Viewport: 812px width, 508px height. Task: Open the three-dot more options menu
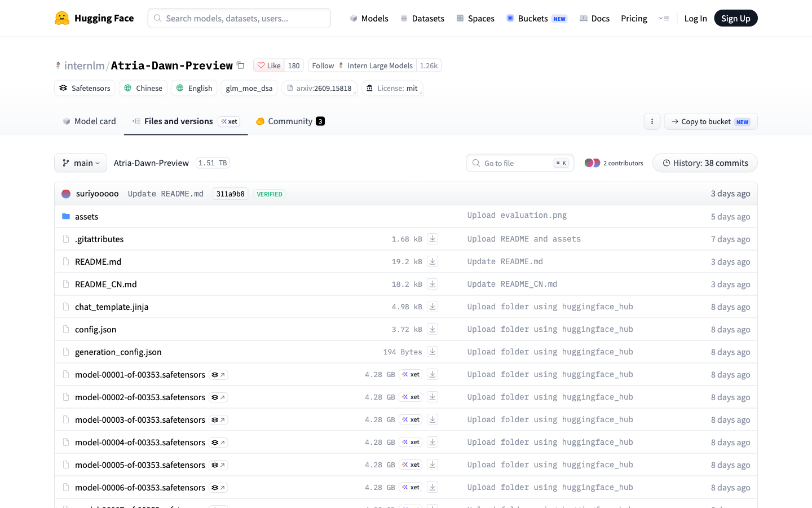(x=652, y=121)
